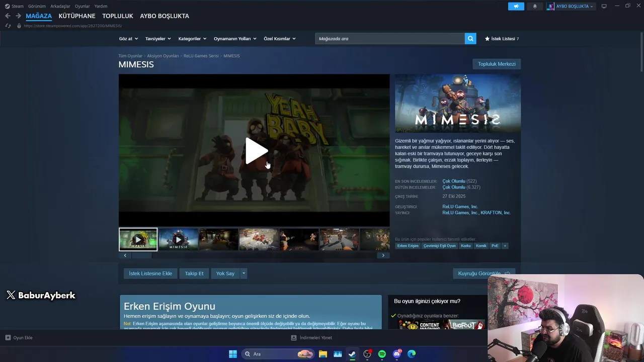Click the Windows taskbar Ara search box

click(x=278, y=354)
